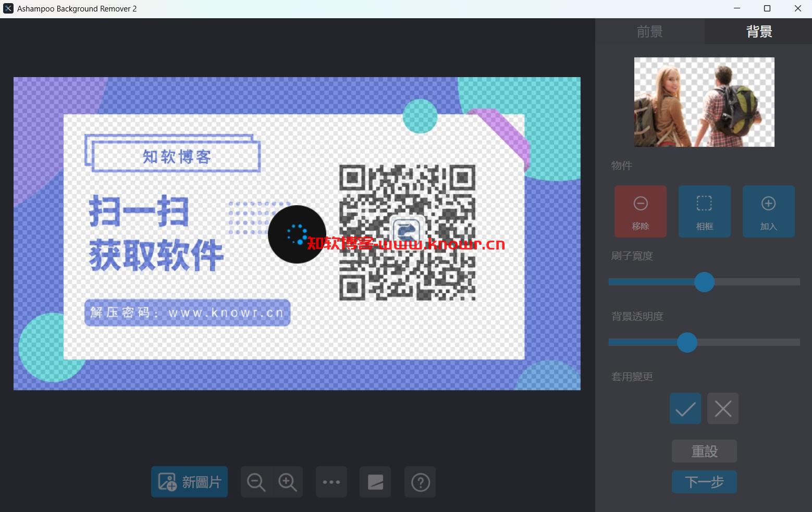The width and height of the screenshot is (812, 512).
Task: Click the hikers sample preview thumbnail
Action: pyautogui.click(x=704, y=102)
